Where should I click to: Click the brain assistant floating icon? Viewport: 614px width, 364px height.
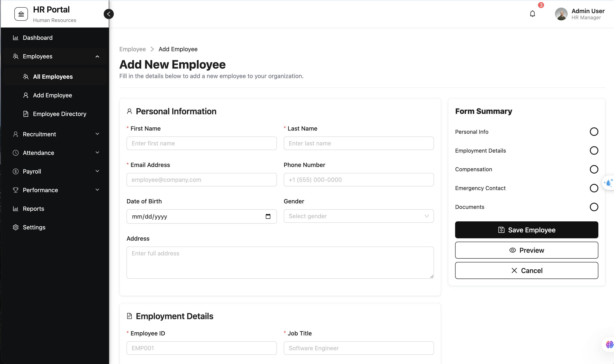pos(609,345)
